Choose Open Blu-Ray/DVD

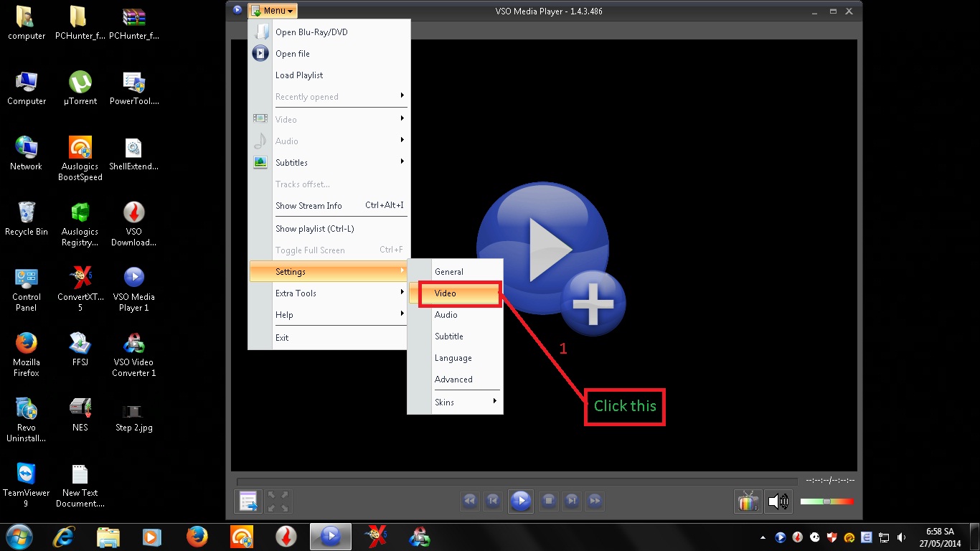tap(329, 32)
